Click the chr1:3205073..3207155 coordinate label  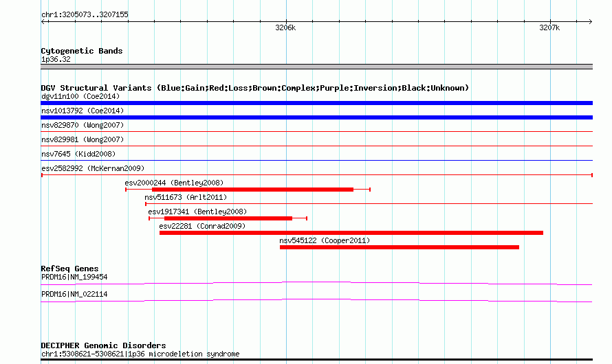pyautogui.click(x=85, y=14)
